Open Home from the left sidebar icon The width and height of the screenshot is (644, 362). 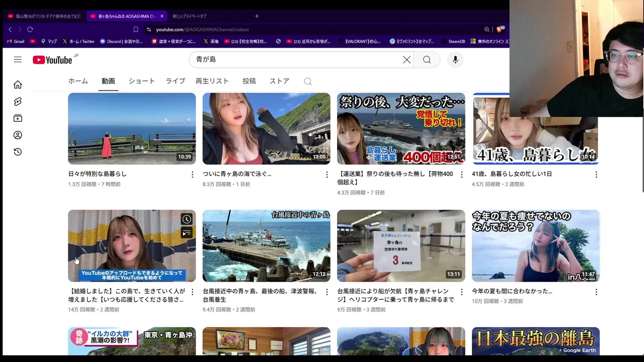18,84
